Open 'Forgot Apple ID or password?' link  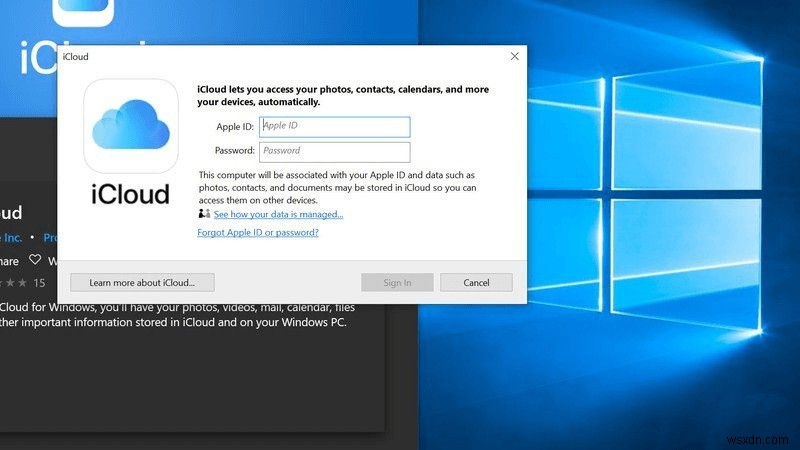(258, 232)
